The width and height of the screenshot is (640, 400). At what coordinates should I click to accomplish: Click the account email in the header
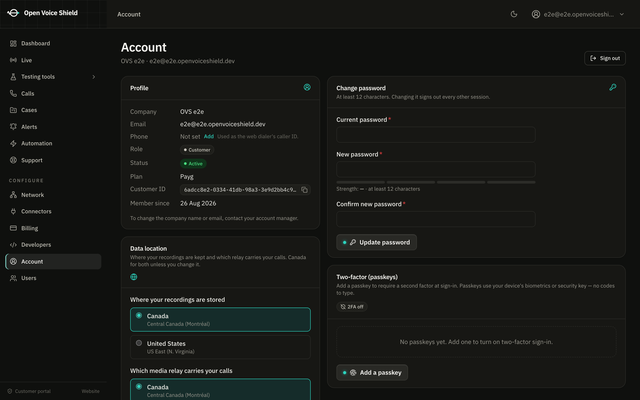point(578,14)
